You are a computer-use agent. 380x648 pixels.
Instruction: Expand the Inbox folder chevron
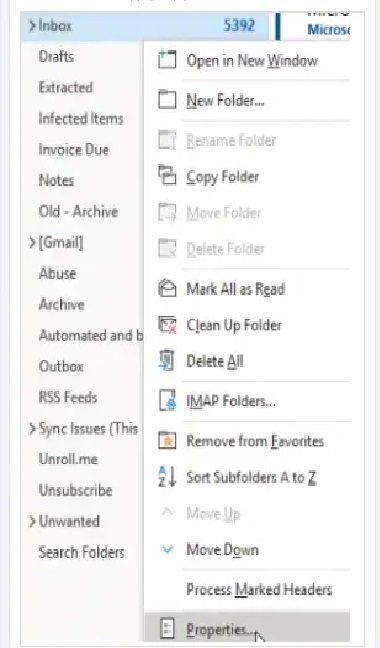point(32,26)
